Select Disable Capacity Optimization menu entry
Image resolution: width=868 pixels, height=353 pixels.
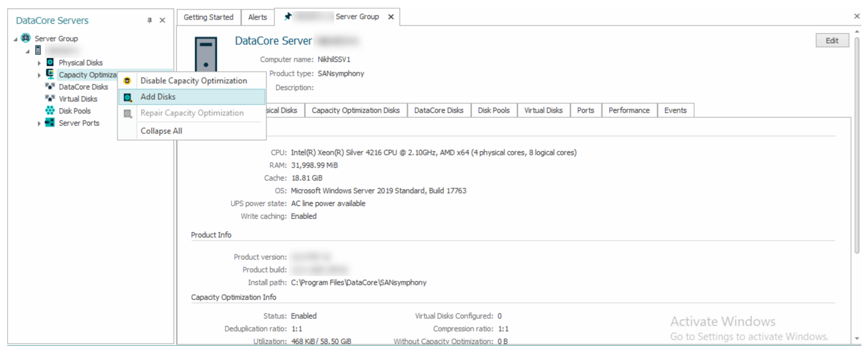point(193,81)
